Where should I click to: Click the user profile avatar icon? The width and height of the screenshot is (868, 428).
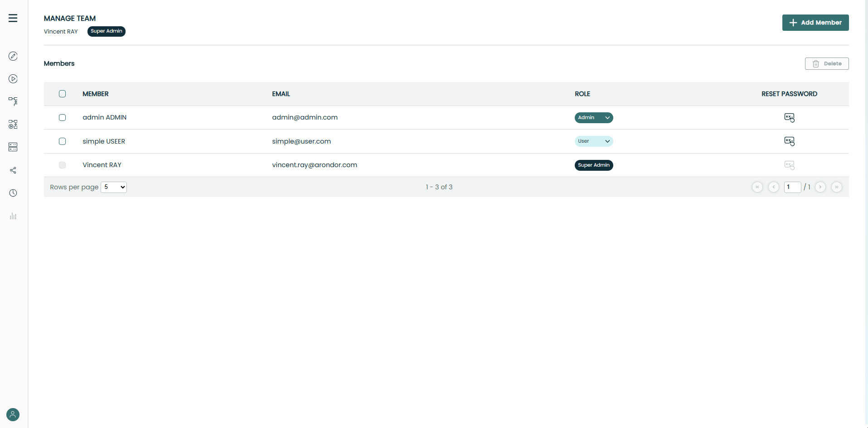[13, 414]
